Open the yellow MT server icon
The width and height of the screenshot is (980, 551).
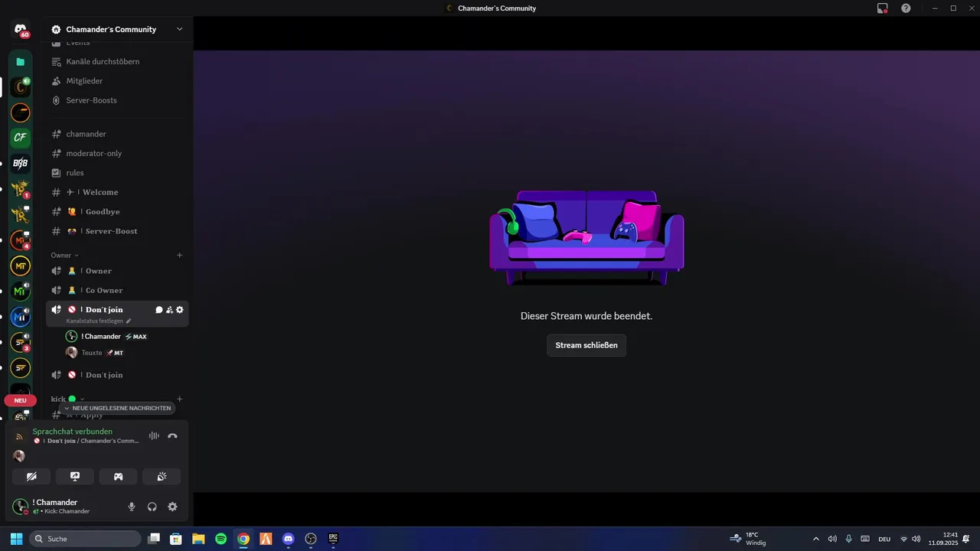[21, 266]
